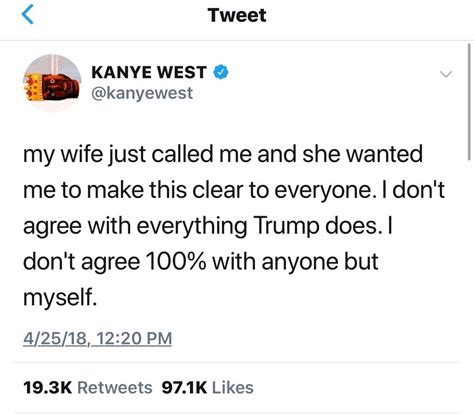474x414 pixels.
Task: Go back using the blue arrow
Action: coord(28,15)
